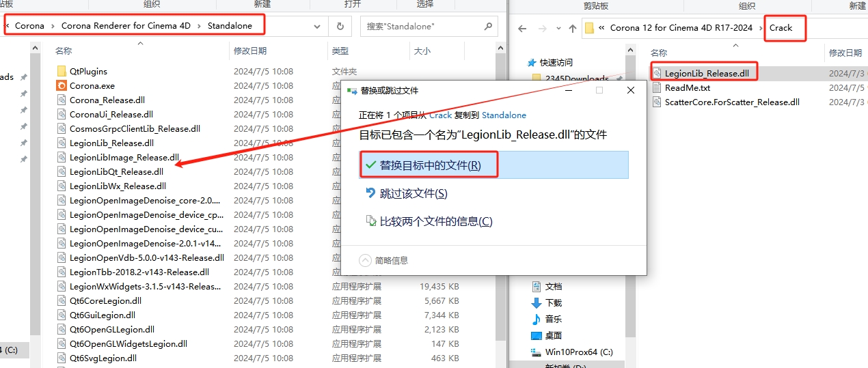
Task: Click the CosmosGrpcClientLib_Release.dll file icon
Action: coord(62,128)
